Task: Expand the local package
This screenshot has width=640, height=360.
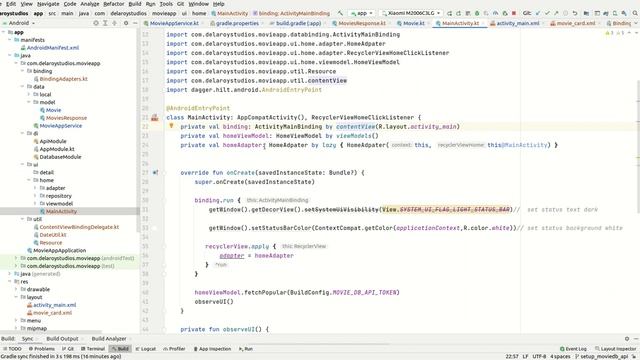Action: click(x=29, y=94)
